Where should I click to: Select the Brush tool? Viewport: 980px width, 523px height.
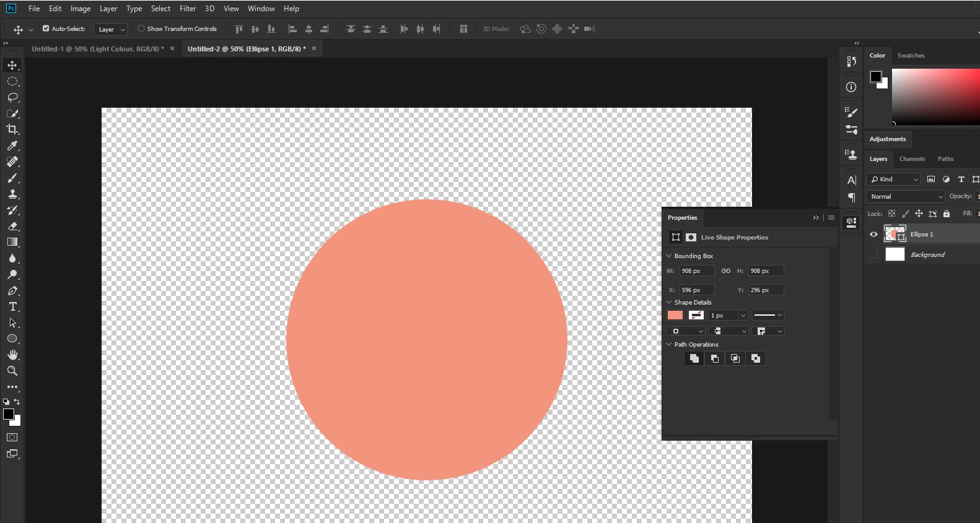point(12,178)
